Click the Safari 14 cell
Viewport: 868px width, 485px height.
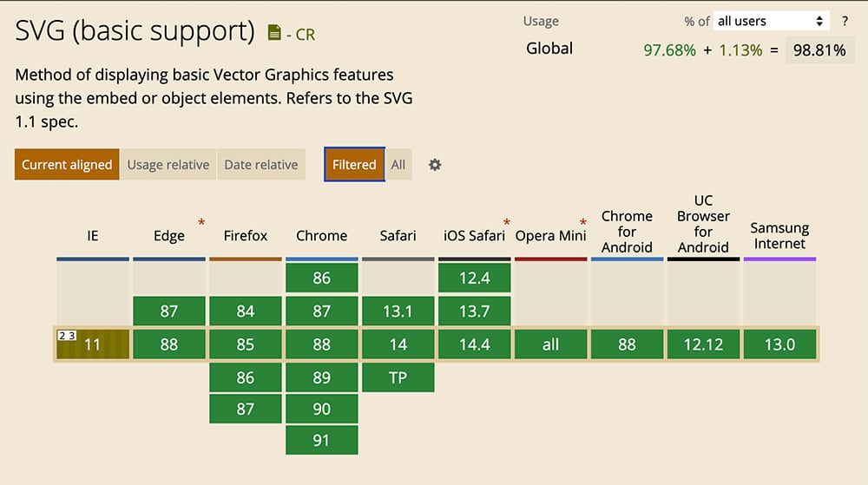coord(398,344)
